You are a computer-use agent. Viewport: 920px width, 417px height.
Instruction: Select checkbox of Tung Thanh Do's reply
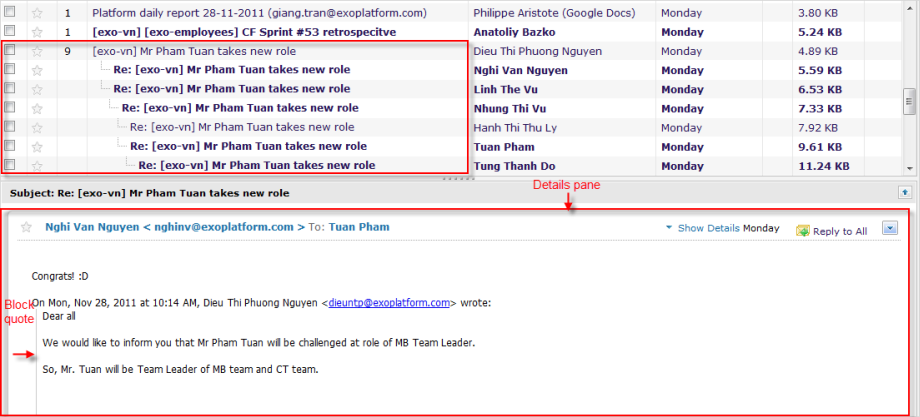click(9, 165)
